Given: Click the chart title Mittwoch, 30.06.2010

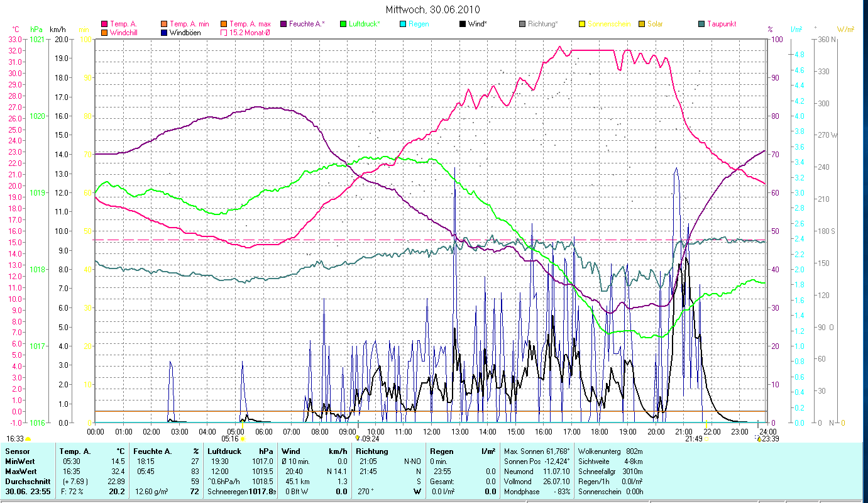Looking at the screenshot, I should [x=432, y=9].
